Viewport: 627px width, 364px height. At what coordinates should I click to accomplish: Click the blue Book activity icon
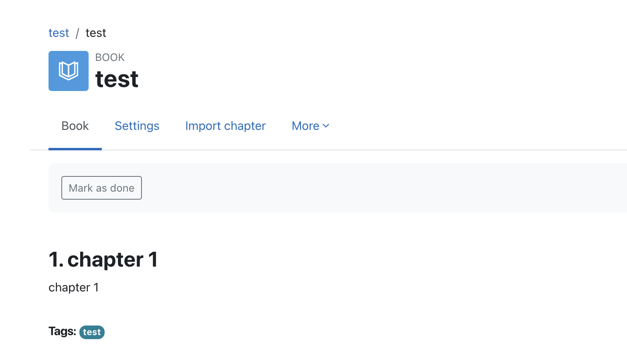tap(69, 71)
